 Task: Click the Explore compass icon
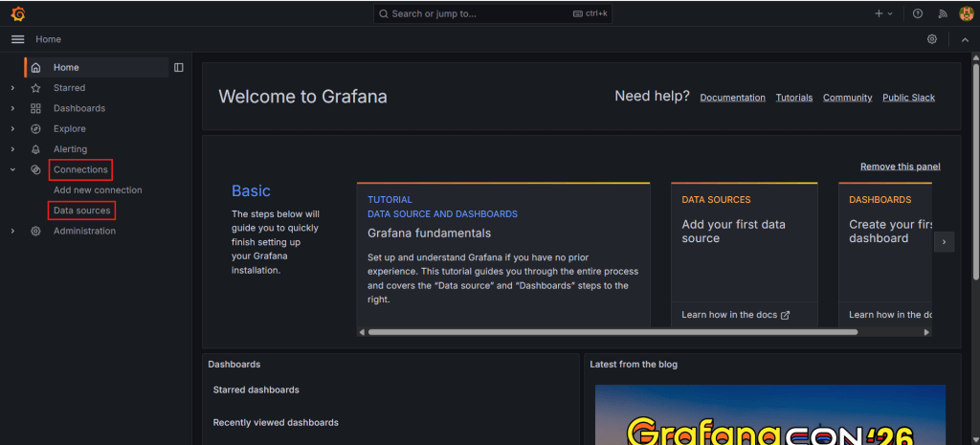[x=35, y=129]
